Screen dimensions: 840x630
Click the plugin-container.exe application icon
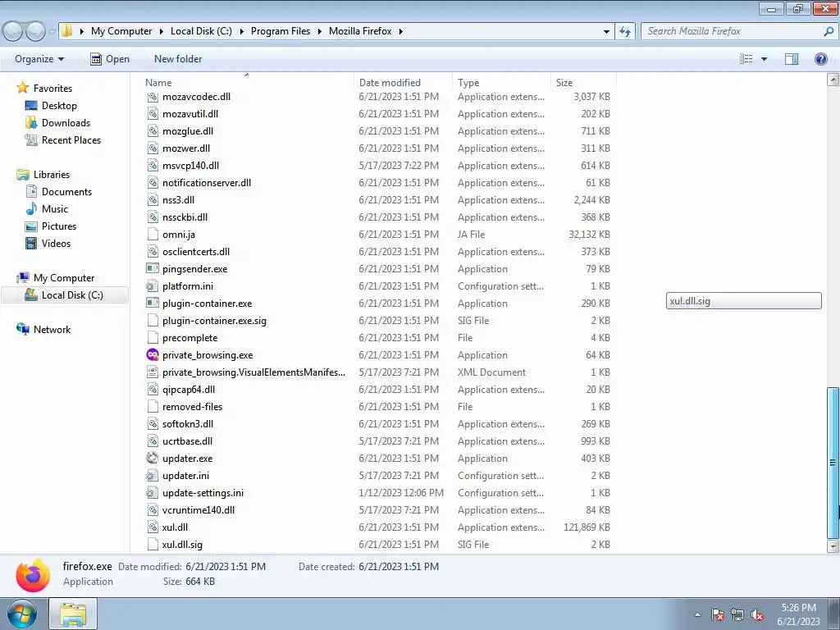coord(153,303)
